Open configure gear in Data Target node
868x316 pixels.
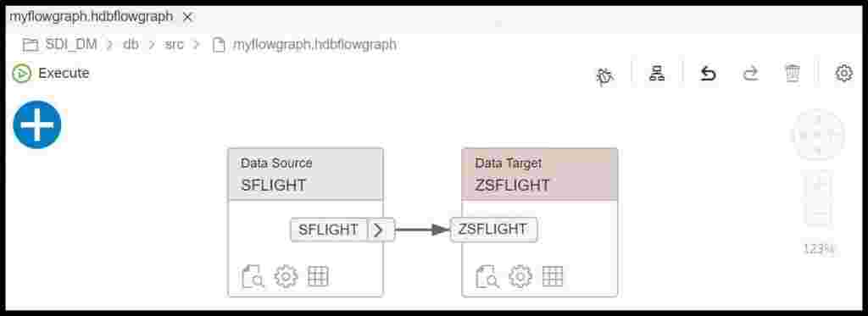(520, 276)
